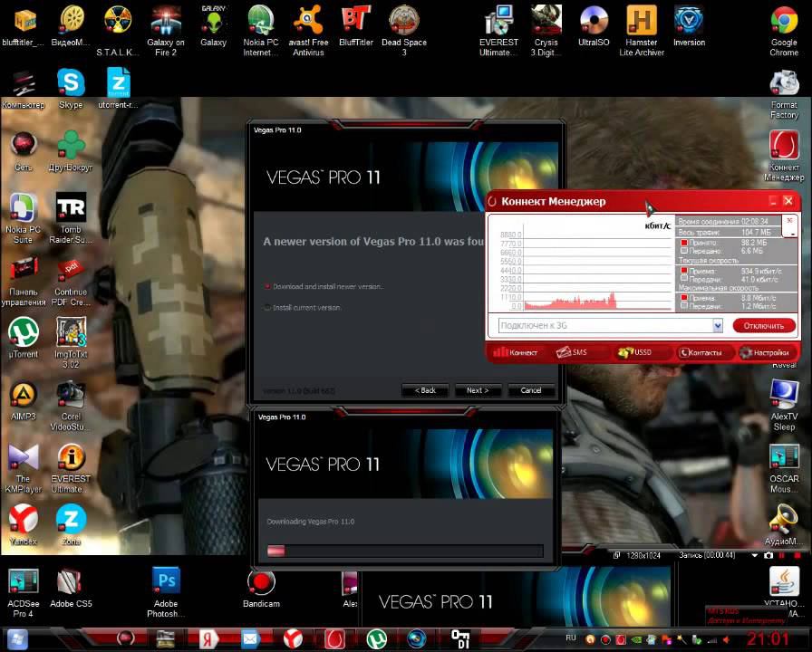Open S.T.A.L.K.E.R. desktop shortcut
Viewport: 812px width, 652px height.
(x=118, y=31)
